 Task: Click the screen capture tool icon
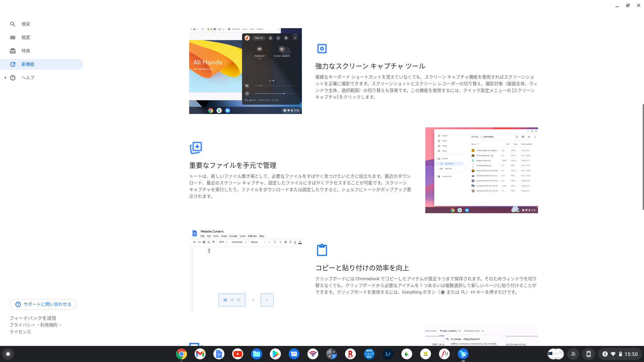322,49
